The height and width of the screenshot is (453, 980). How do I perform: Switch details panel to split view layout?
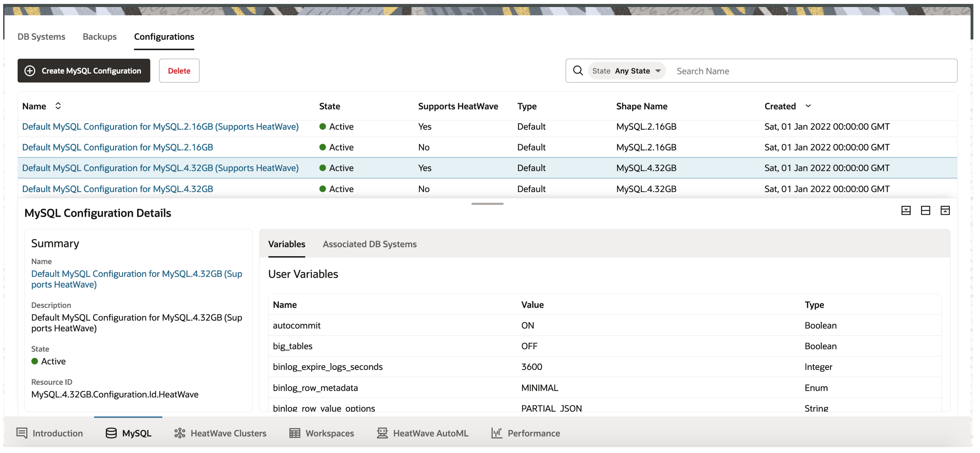[x=926, y=210]
